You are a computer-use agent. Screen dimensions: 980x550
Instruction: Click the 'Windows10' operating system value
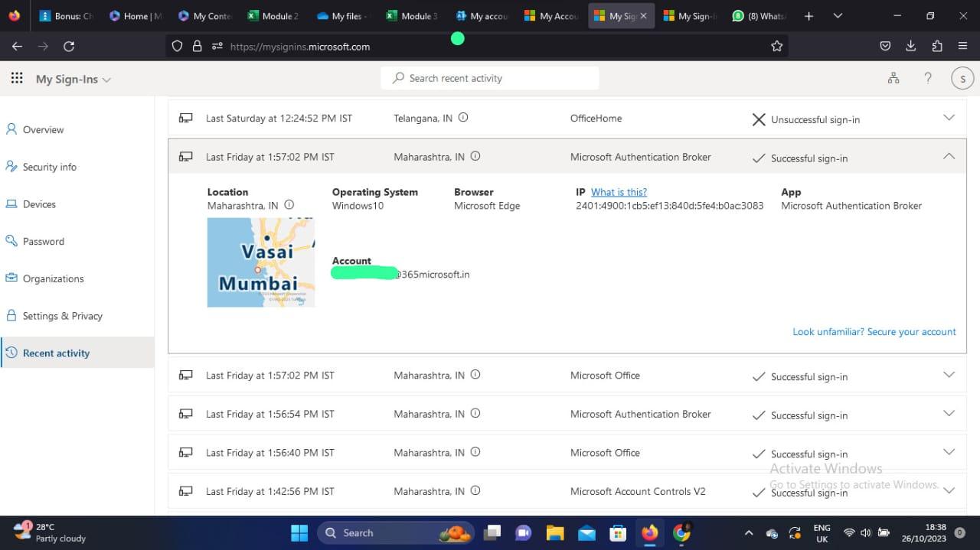point(358,205)
